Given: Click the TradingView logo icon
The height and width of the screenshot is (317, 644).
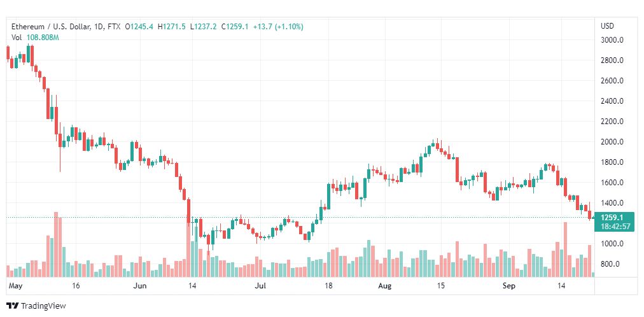Looking at the screenshot, I should (x=12, y=306).
